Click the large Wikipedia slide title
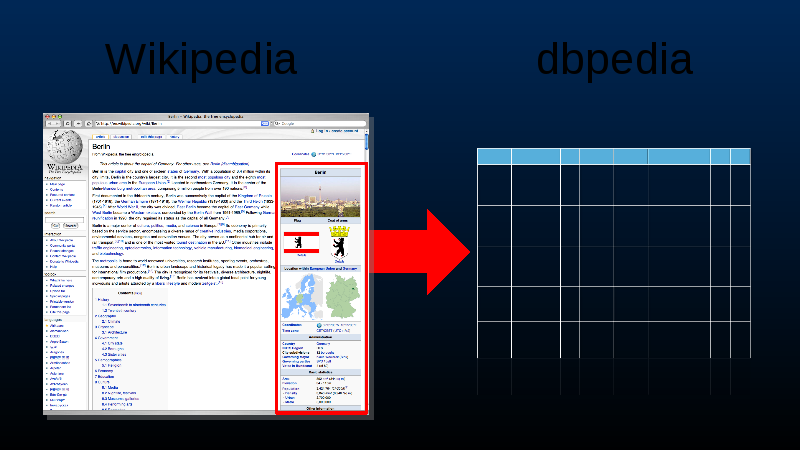Image resolution: width=800 pixels, height=450 pixels. [x=201, y=59]
